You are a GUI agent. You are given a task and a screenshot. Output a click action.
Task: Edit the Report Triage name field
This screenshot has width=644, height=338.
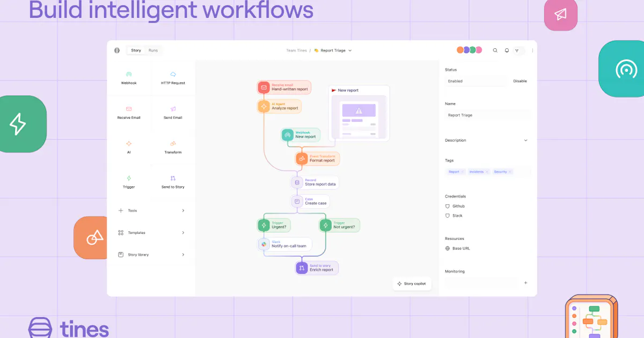pyautogui.click(x=488, y=115)
